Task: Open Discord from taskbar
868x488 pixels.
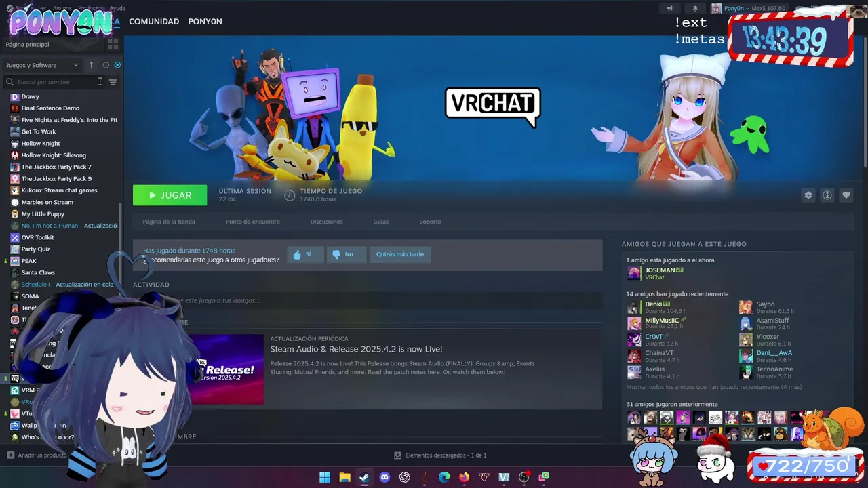Action: (x=384, y=477)
